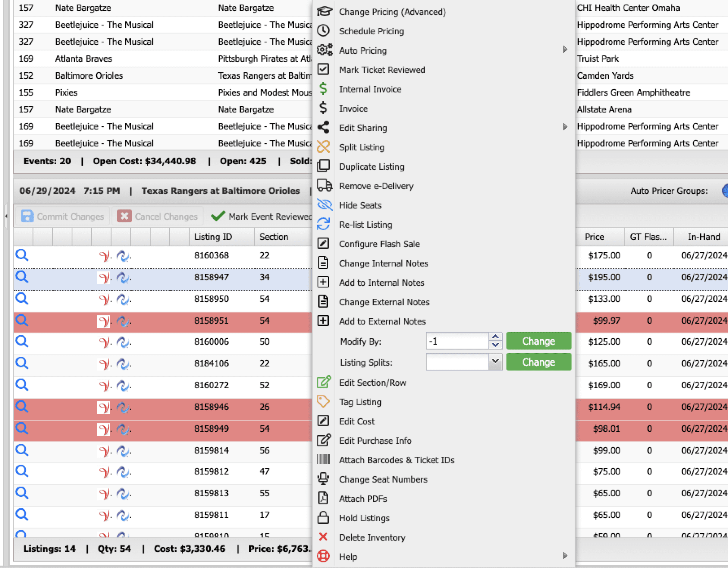Image resolution: width=728 pixels, height=568 pixels.
Task: Choose Configure Flash Sale menu entry
Action: (379, 244)
